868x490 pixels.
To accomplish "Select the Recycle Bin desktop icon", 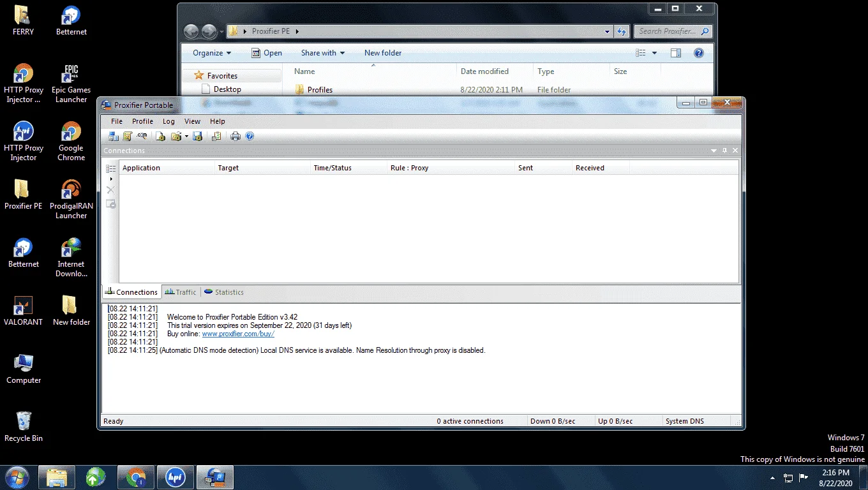I will [x=24, y=427].
